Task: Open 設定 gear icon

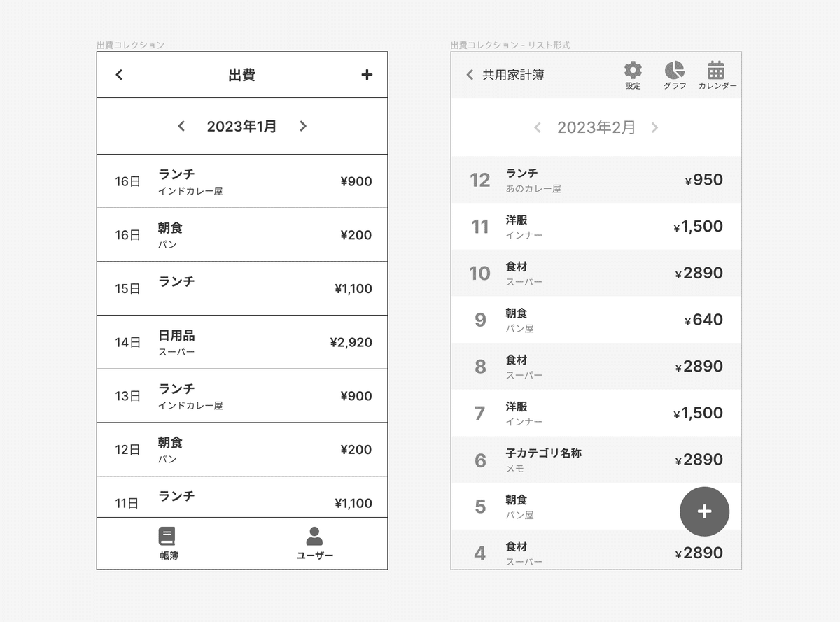Action: click(633, 75)
